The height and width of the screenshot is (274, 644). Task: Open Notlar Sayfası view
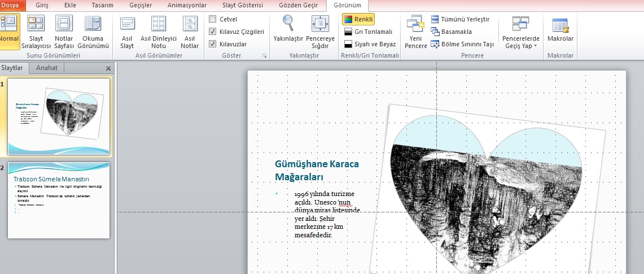tap(64, 31)
